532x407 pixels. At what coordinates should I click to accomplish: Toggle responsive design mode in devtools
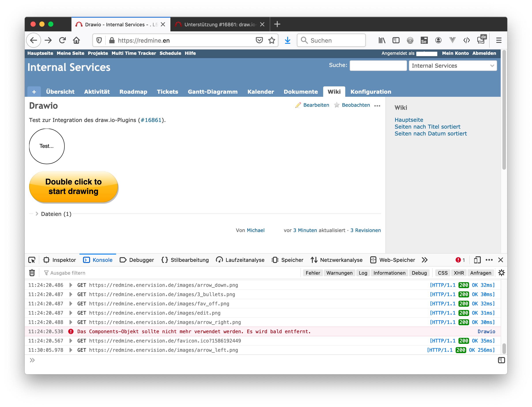(477, 260)
